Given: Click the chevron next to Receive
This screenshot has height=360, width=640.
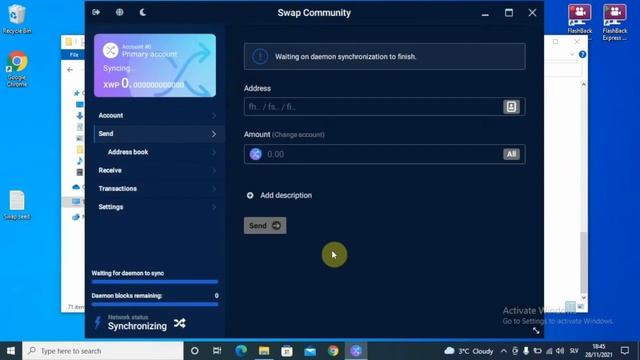Looking at the screenshot, I should click(214, 170).
